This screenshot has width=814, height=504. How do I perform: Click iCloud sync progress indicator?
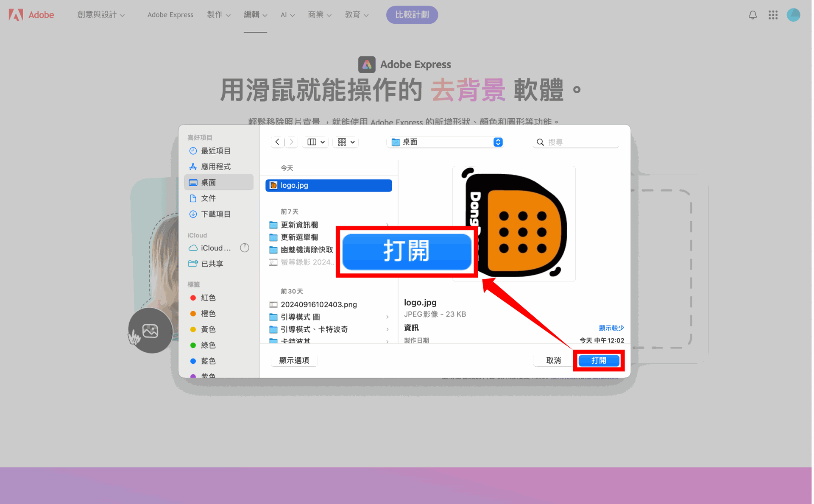point(245,248)
